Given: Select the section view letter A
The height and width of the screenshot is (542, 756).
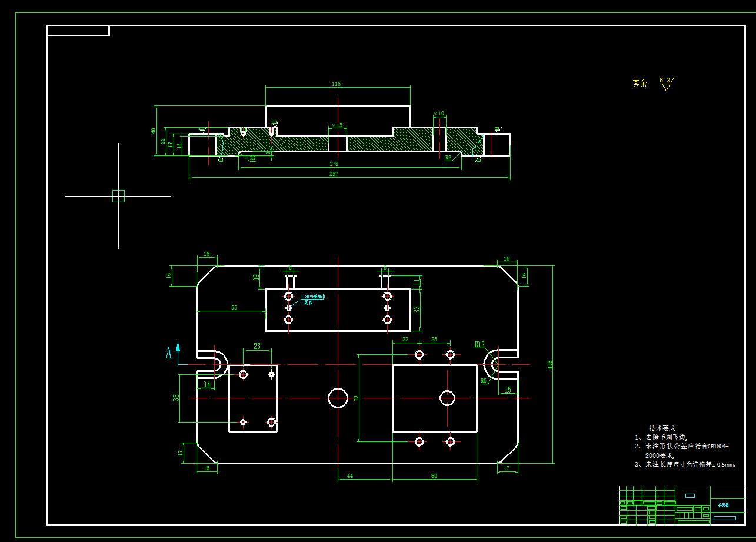Looking at the screenshot, I should pos(169,353).
